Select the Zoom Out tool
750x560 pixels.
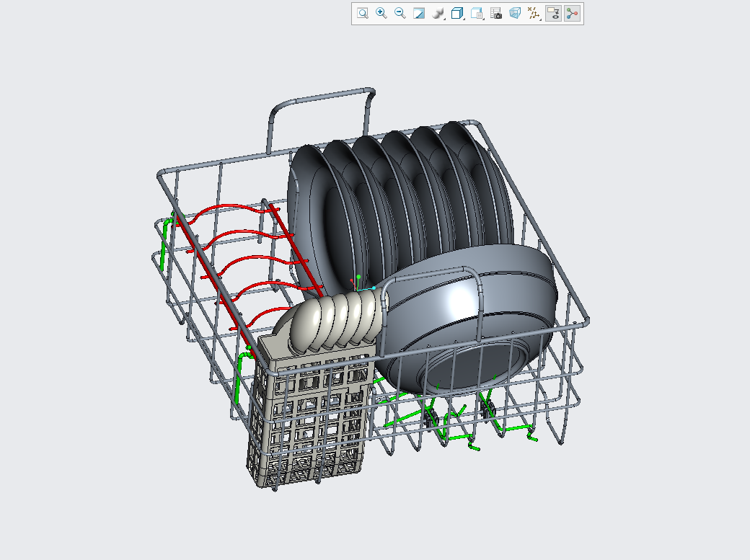pyautogui.click(x=400, y=14)
